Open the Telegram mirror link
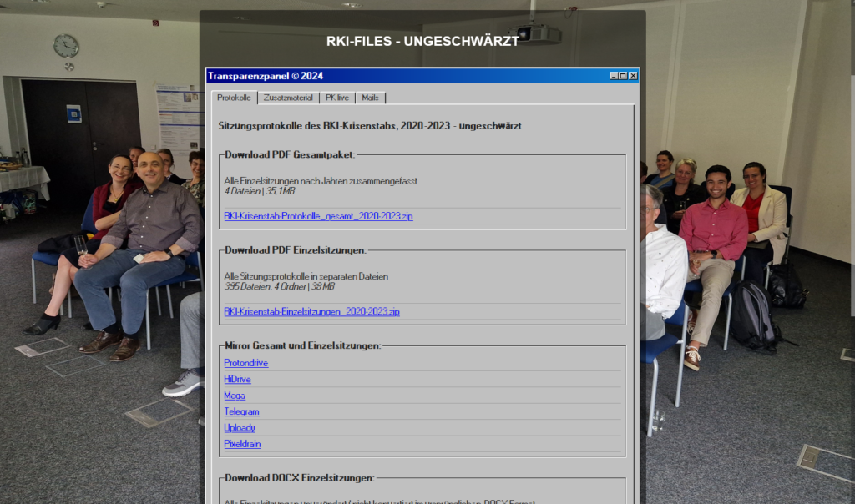 (x=241, y=411)
